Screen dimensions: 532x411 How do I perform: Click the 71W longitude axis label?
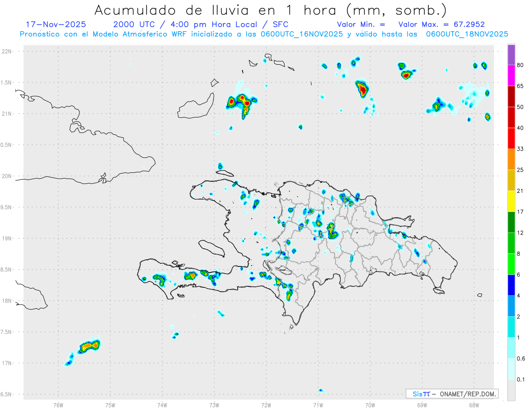click(318, 405)
